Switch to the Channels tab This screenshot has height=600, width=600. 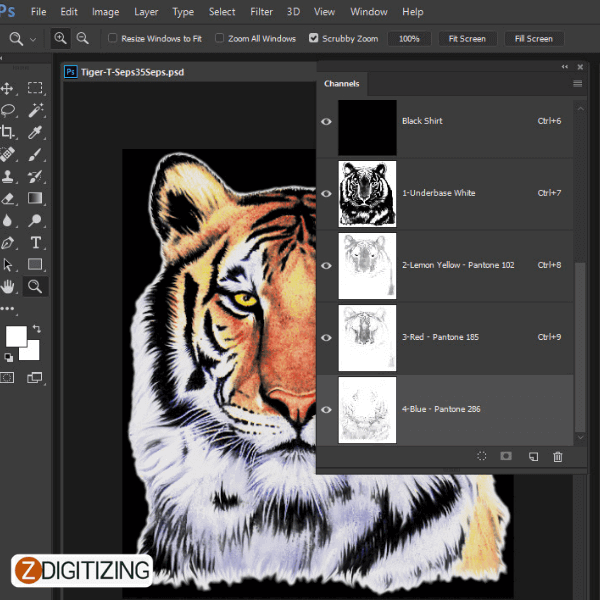point(342,84)
